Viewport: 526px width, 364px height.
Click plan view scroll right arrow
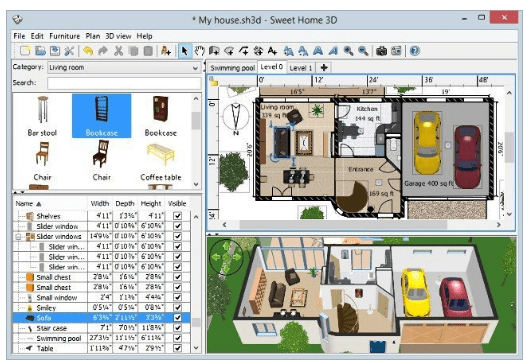pos(498,224)
